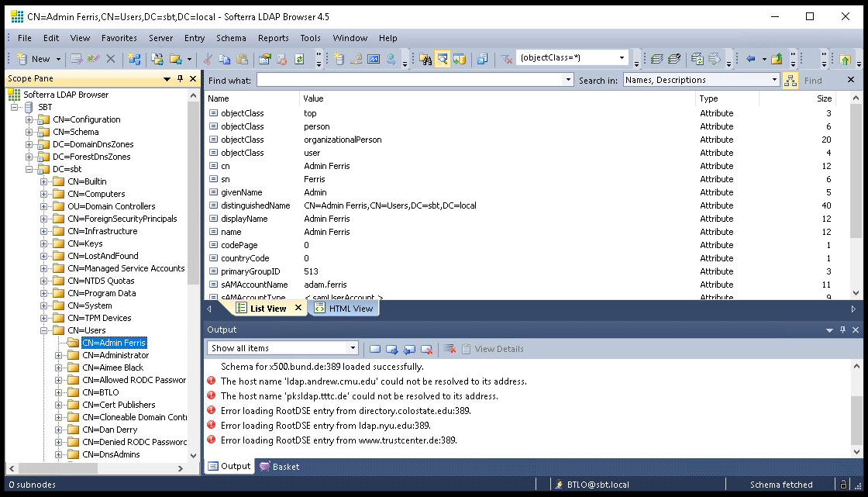Click the go up one level folder icon
Screen dimensions: 868x497
point(777,59)
